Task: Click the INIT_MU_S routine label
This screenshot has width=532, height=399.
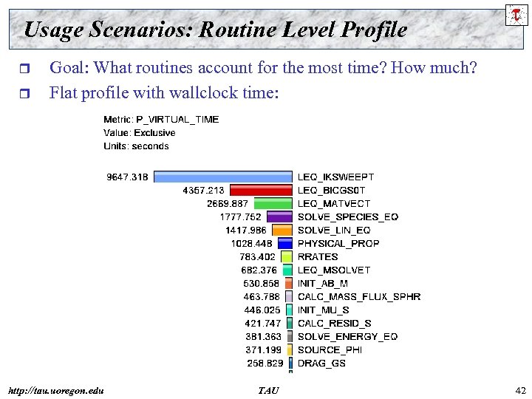Action: (323, 310)
